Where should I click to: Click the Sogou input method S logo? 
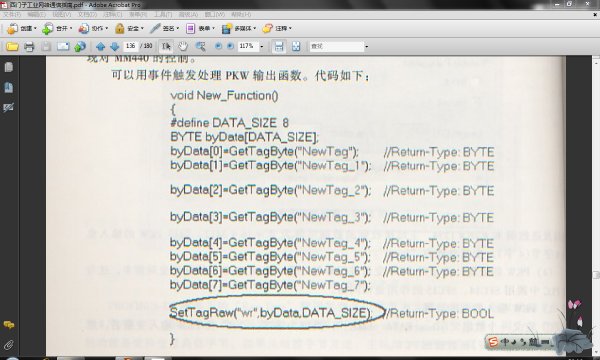493,341
